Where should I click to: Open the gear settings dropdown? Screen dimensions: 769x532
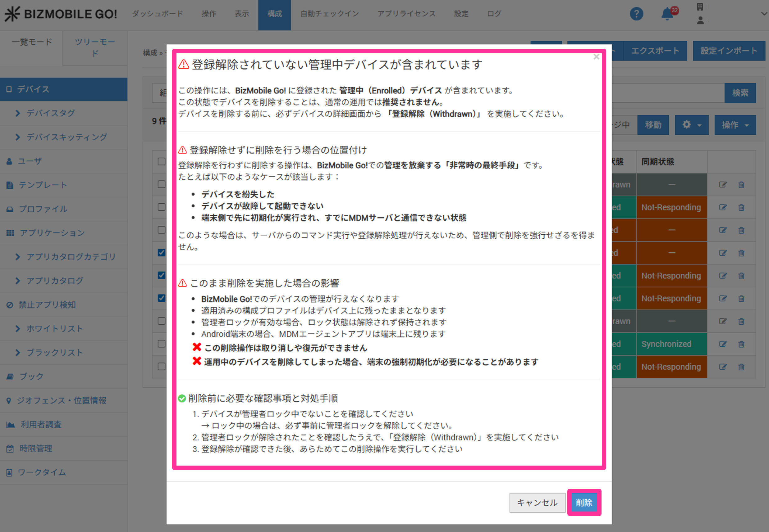[691, 125]
